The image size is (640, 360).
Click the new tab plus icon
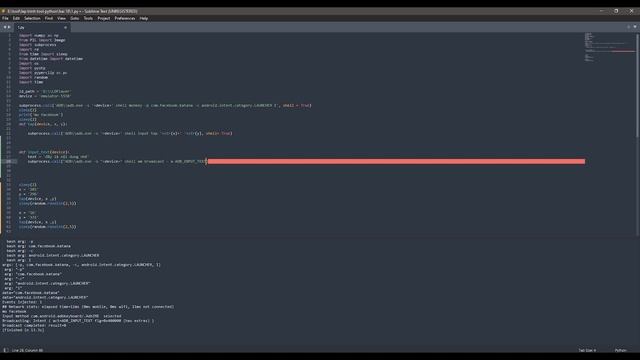point(629,27)
